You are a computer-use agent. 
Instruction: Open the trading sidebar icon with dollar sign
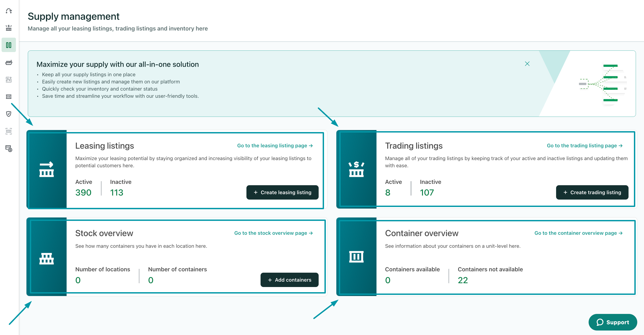coord(9,28)
